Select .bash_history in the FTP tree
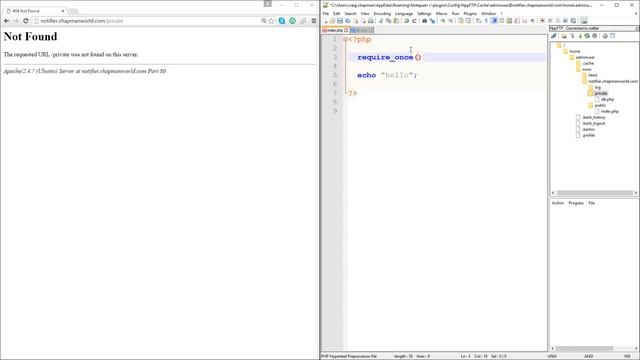 point(594,118)
